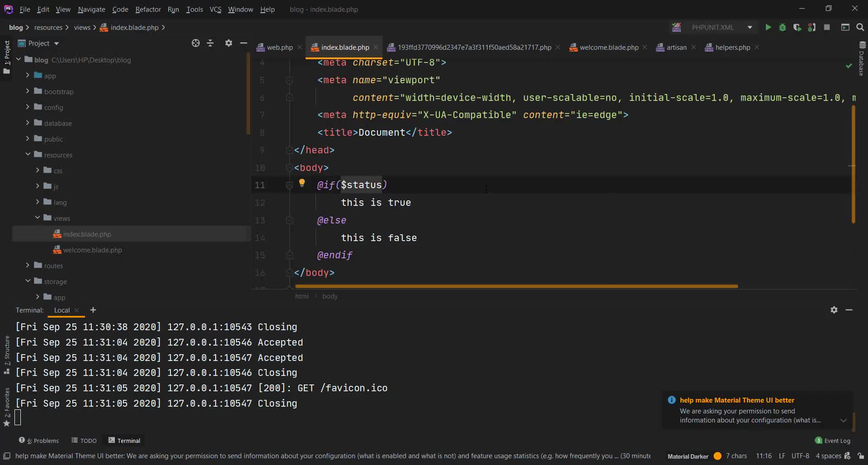Image resolution: width=868 pixels, height=465 pixels.
Task: Open the Event Log
Action: (832, 441)
